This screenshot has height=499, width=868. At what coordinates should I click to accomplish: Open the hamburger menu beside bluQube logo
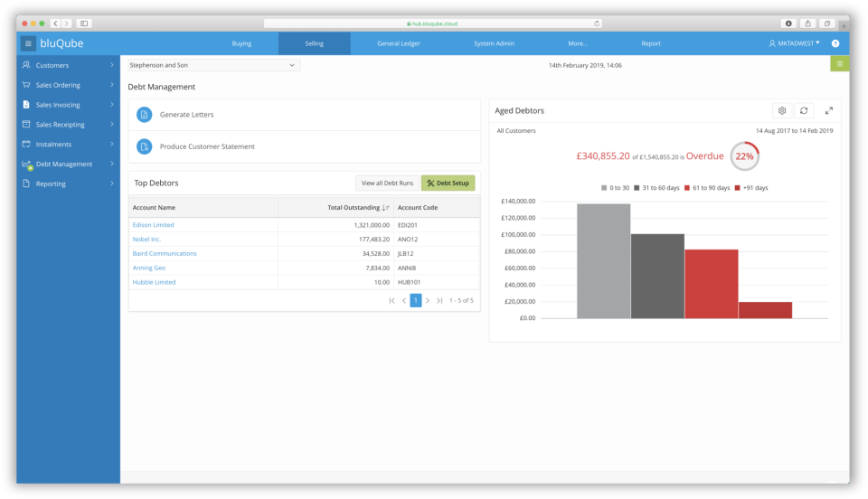coord(28,43)
